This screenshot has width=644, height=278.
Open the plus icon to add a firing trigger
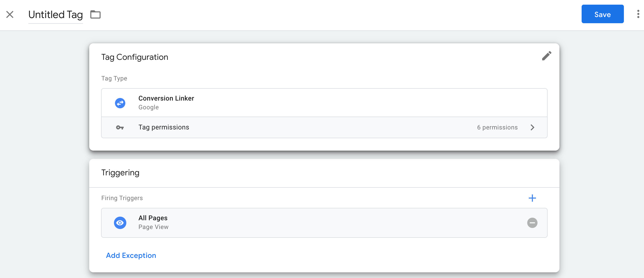[x=533, y=198]
